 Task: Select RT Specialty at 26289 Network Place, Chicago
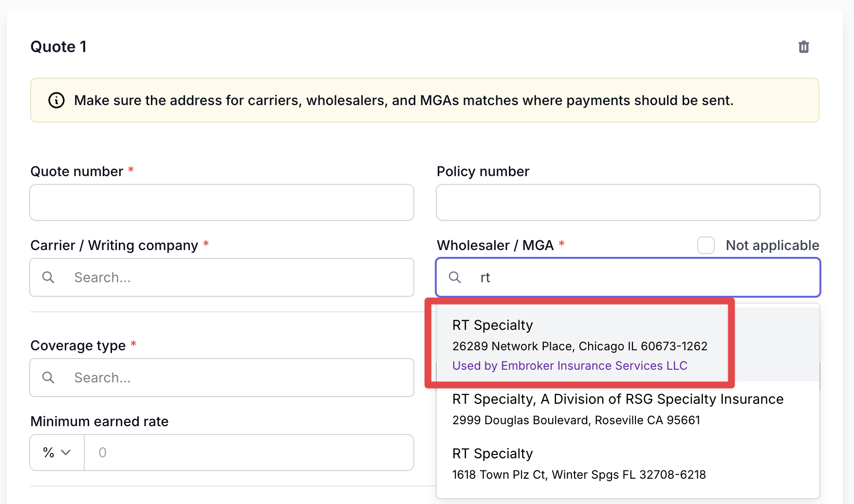click(x=628, y=344)
